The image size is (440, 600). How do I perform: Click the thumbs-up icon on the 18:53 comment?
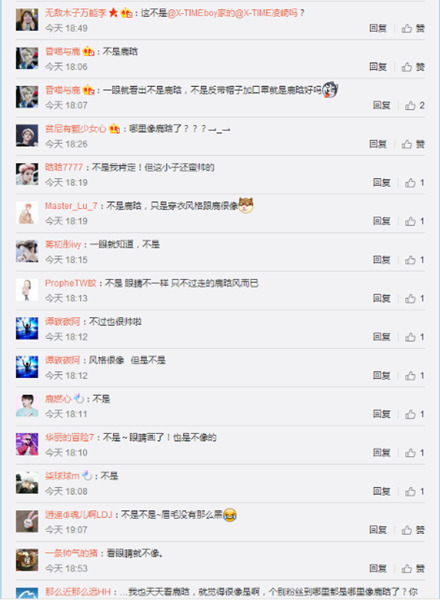[407, 569]
